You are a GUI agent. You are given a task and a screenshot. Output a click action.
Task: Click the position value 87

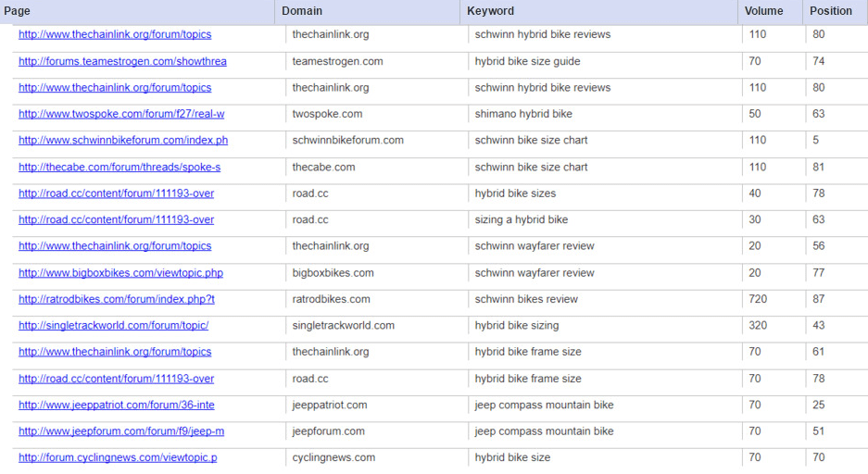coord(819,299)
